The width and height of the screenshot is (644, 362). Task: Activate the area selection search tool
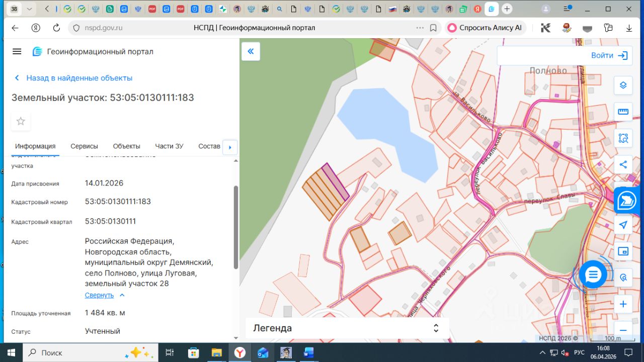click(623, 138)
